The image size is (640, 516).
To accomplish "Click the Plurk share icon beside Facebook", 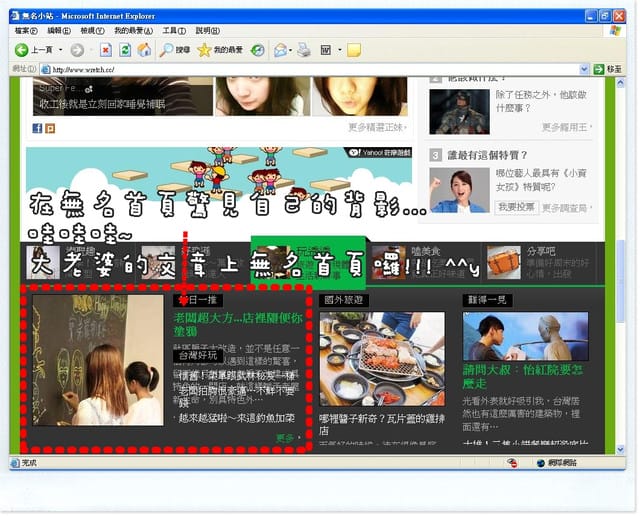I will coord(50,129).
